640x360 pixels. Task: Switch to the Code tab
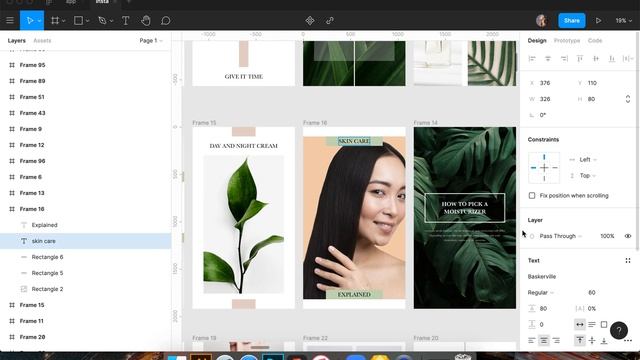point(595,40)
